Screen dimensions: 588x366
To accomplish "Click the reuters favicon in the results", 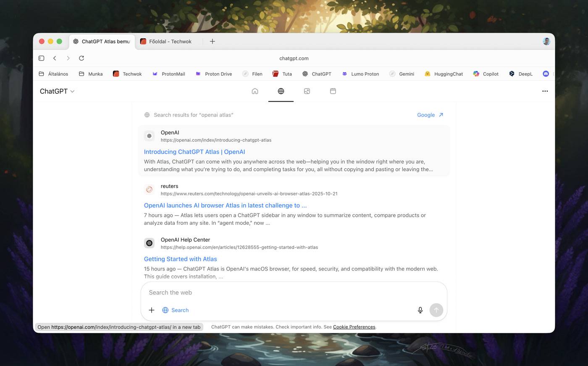I will point(149,190).
